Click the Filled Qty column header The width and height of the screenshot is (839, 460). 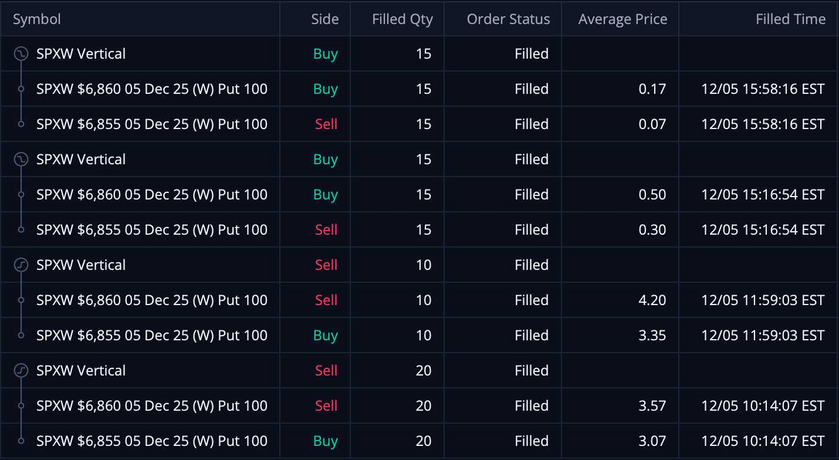tap(402, 19)
